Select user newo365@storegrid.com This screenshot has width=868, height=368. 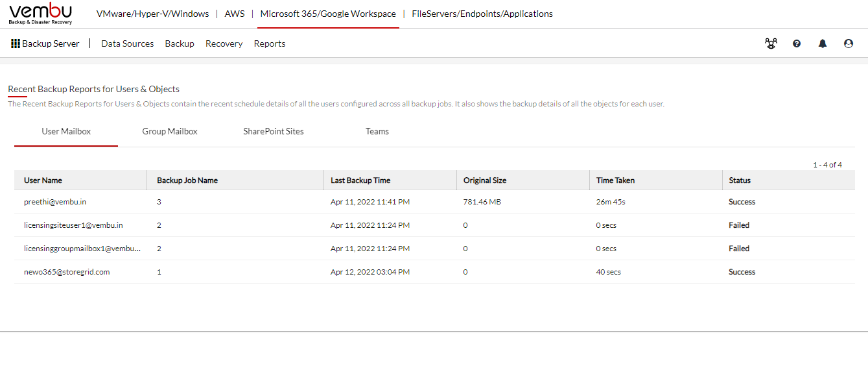[67, 272]
